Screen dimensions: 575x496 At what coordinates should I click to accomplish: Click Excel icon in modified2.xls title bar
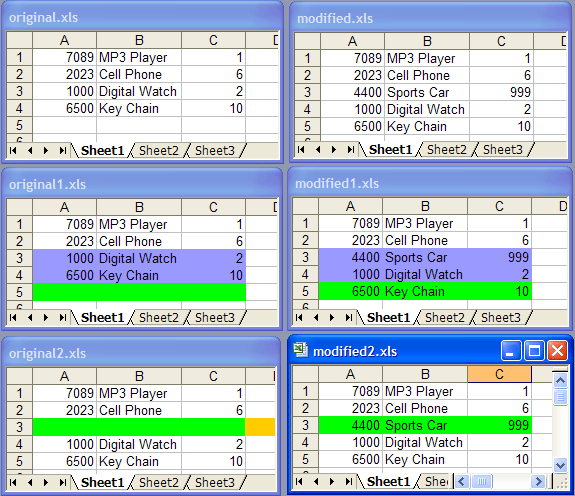pos(301,350)
